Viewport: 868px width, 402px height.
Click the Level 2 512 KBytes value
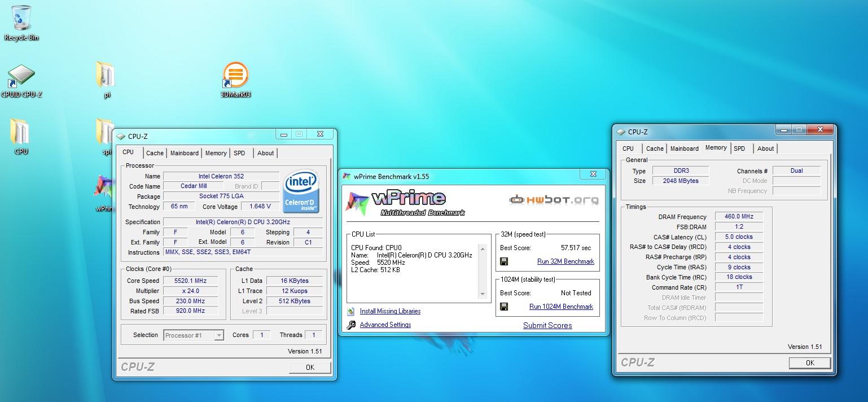click(295, 301)
